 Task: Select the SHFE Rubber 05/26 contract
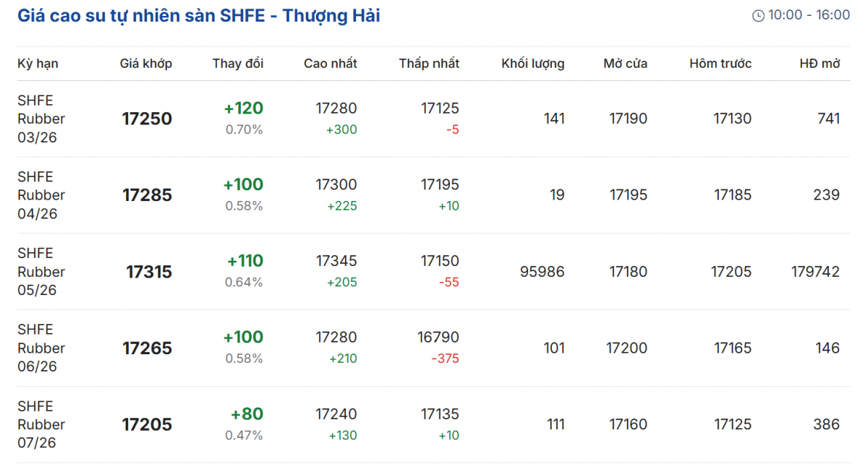[41, 272]
